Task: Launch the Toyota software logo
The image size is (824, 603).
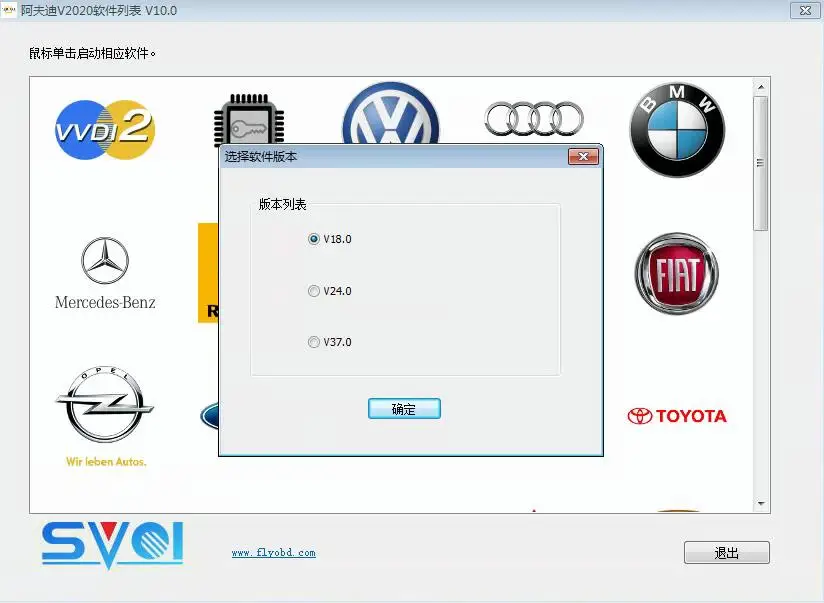Action: [x=677, y=416]
